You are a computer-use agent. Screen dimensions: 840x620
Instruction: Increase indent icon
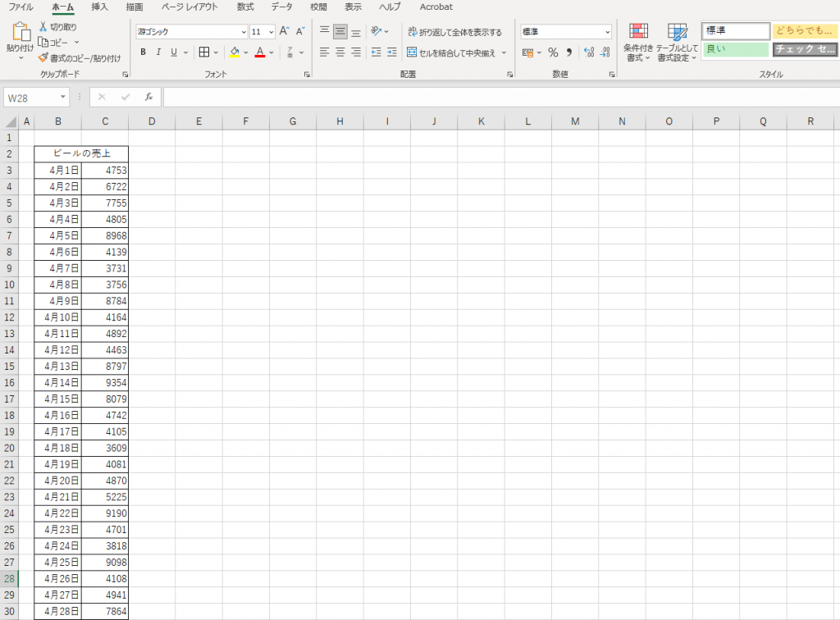pyautogui.click(x=391, y=52)
